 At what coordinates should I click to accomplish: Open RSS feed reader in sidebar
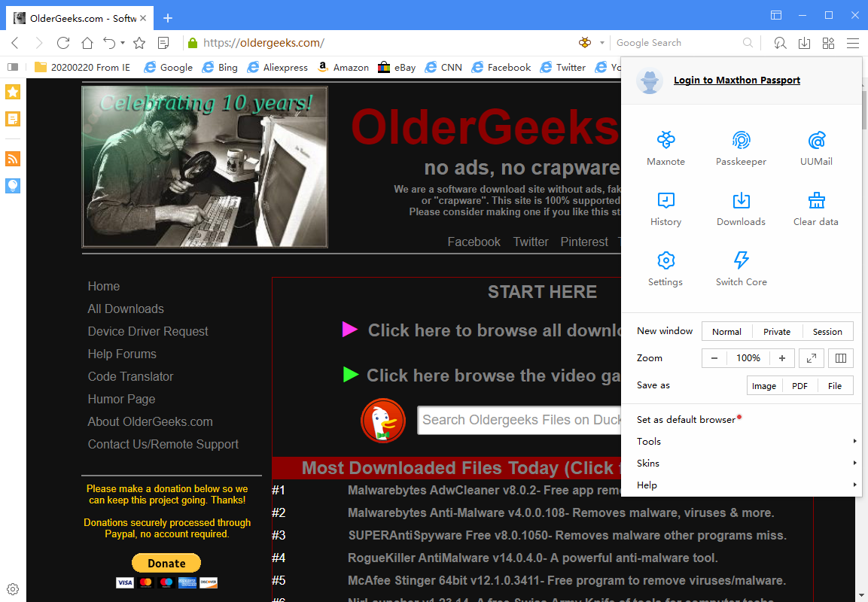[13, 159]
